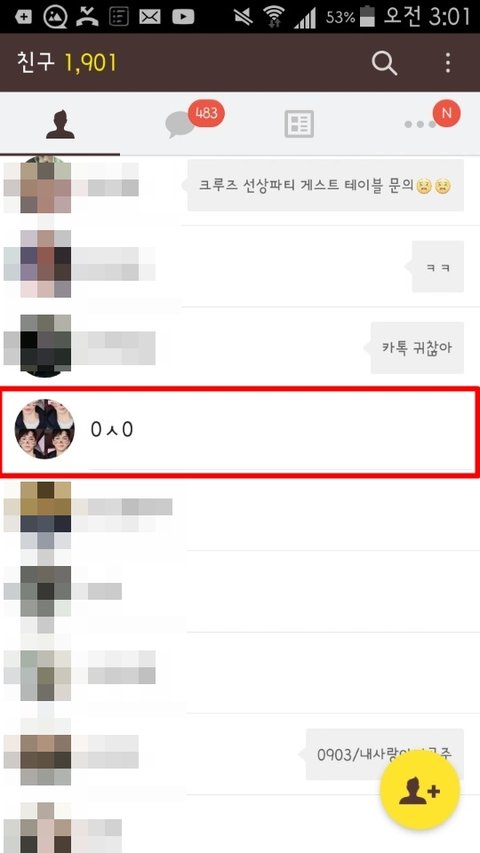Image resolution: width=480 pixels, height=853 pixels.
Task: Tap the ㅋㅋ status message bubble
Action: point(438,267)
